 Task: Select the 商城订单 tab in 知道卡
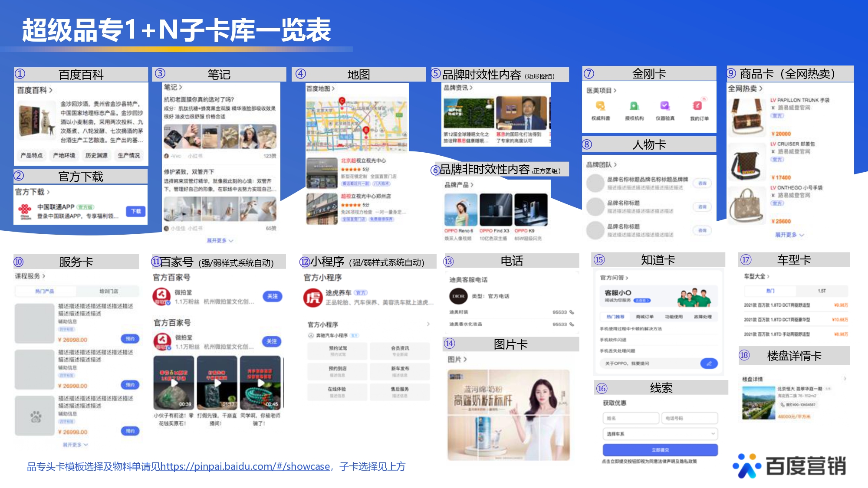[644, 317]
